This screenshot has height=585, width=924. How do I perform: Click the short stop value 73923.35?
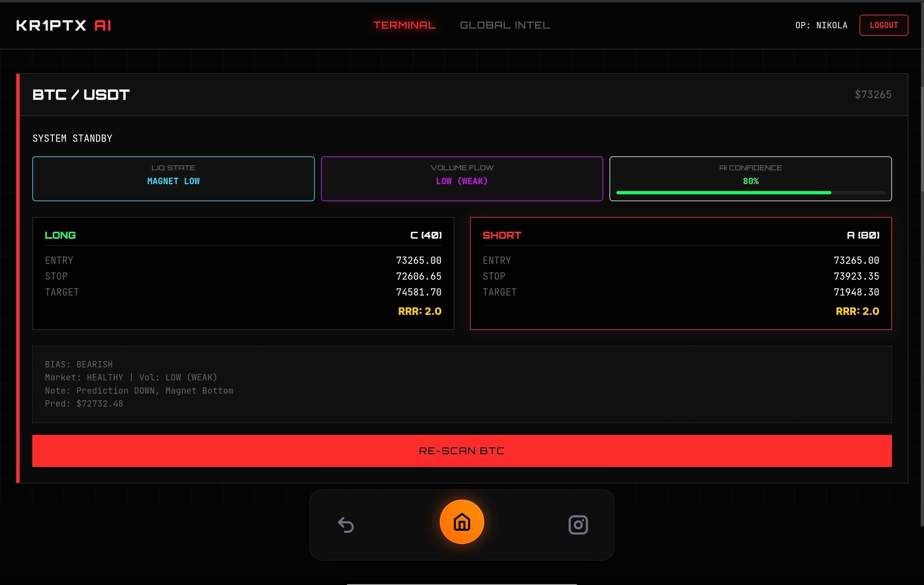[x=856, y=276]
